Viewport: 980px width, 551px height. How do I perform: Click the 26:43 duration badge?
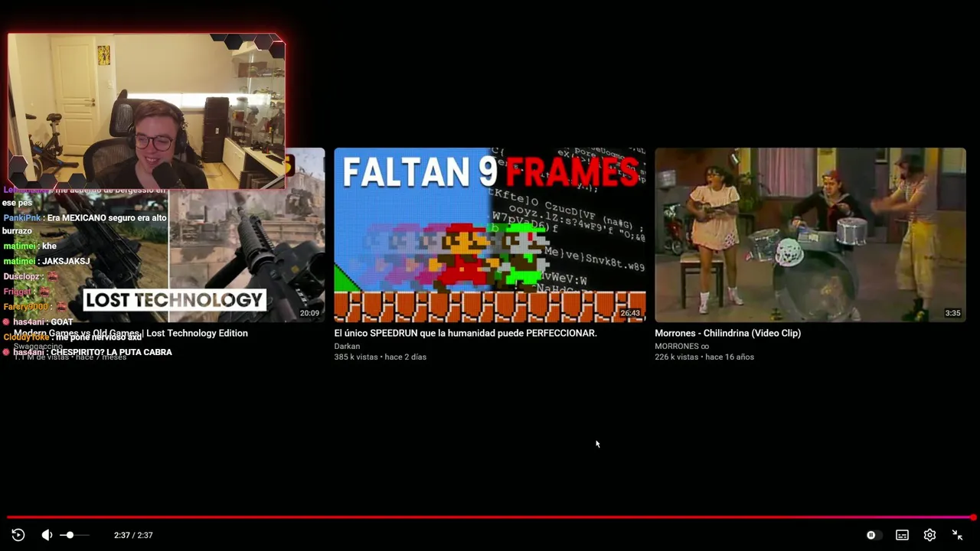click(630, 313)
